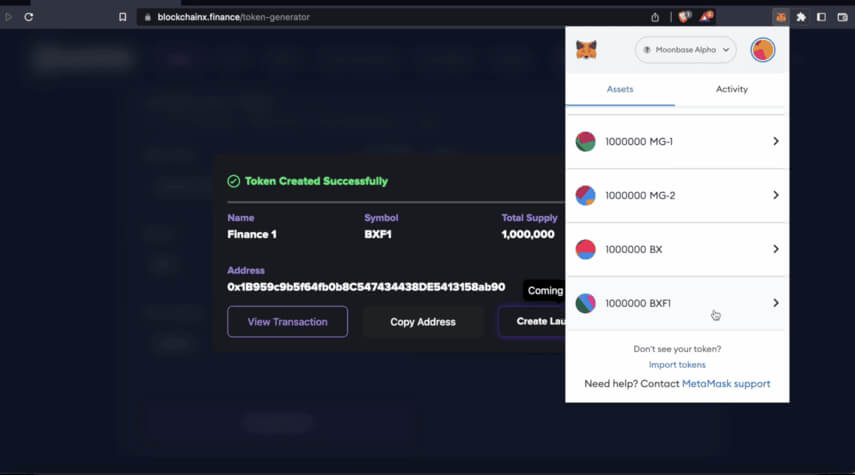
Task: Click the bookmark icon in the toolbar
Action: coord(123,17)
